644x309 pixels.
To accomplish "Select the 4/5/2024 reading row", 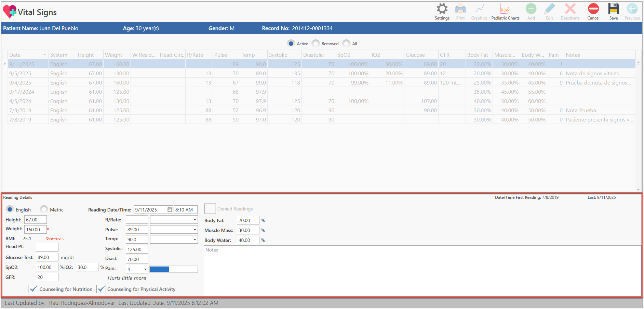I will (x=321, y=101).
